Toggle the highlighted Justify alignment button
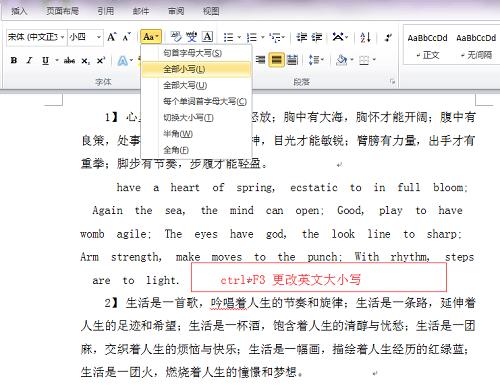Viewport: 500px width, 385px height. pos(276,60)
